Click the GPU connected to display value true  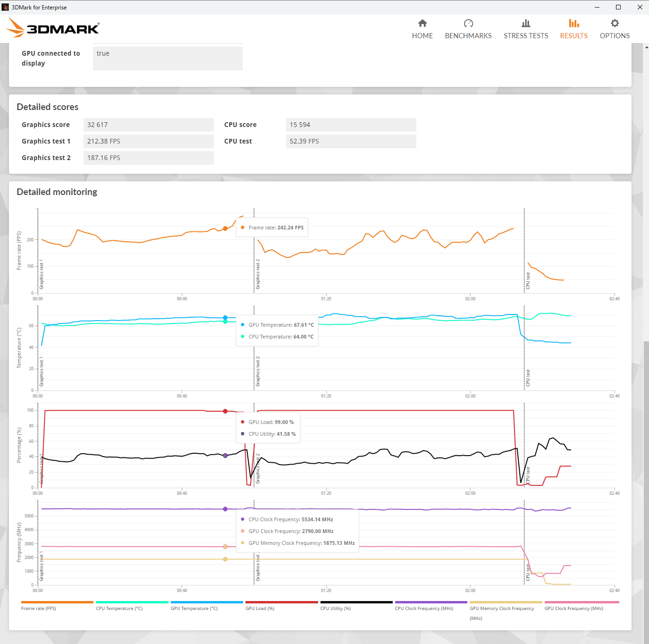[x=168, y=58]
